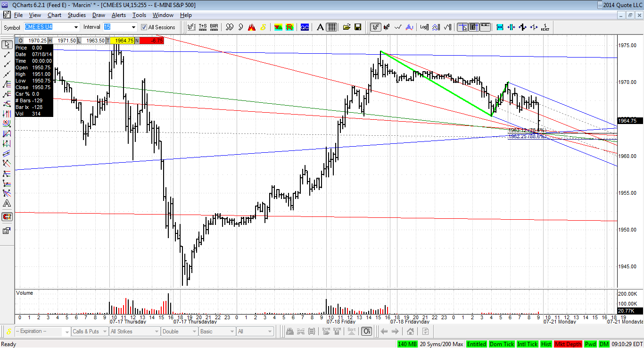
Task: Click the home icon in bottom toolbar
Action: point(410,331)
